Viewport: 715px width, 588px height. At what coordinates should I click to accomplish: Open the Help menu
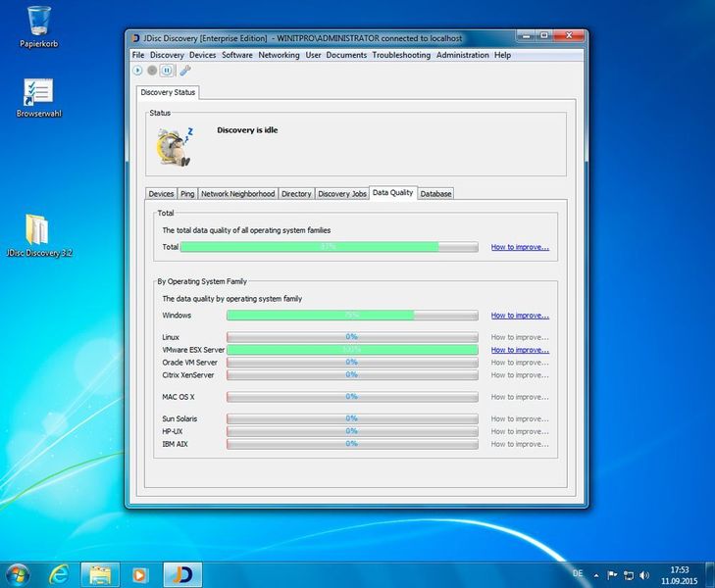click(x=502, y=55)
